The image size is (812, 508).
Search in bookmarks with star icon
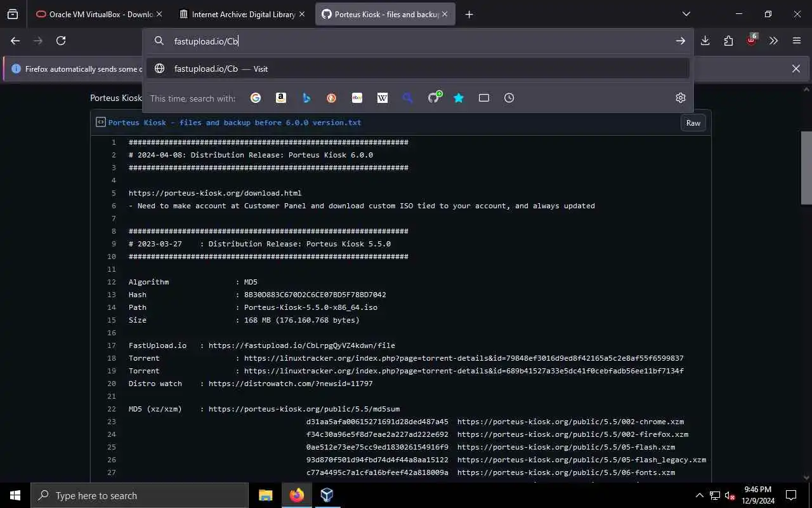tap(459, 98)
